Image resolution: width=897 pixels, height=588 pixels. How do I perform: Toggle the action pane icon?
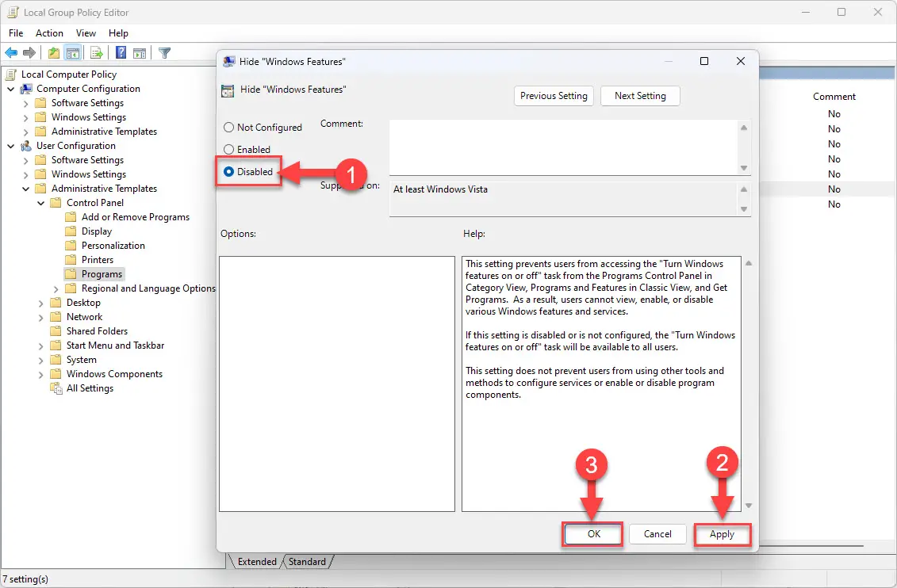(140, 52)
